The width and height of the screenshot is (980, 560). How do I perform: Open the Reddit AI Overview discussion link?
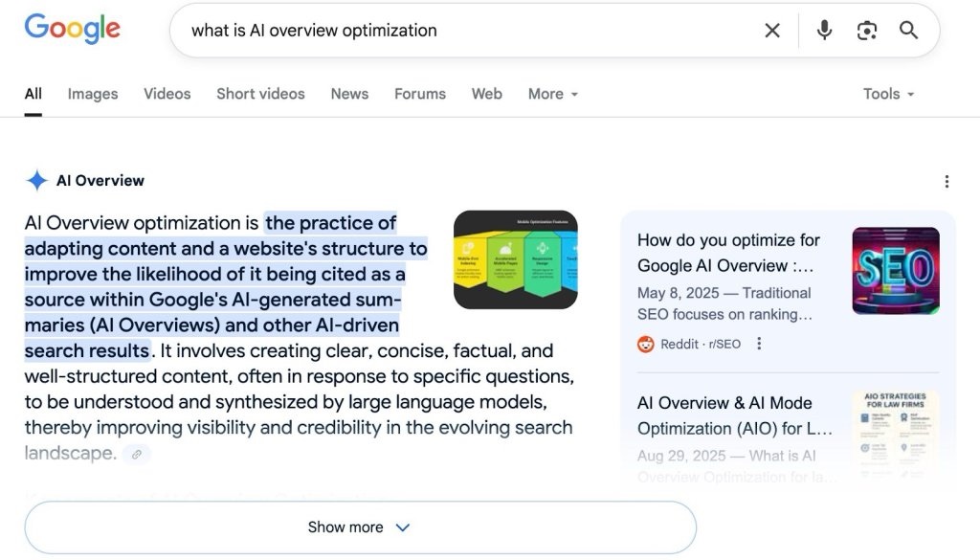point(729,253)
